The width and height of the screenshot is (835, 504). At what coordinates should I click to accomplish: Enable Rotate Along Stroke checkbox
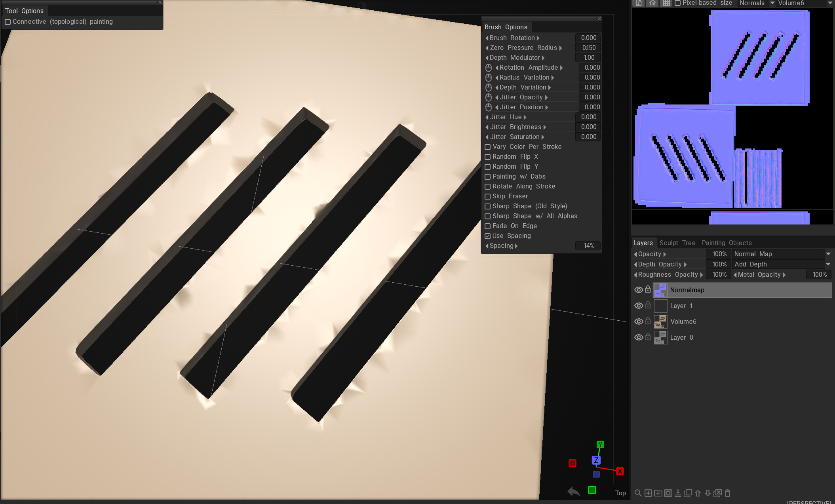[x=488, y=186]
